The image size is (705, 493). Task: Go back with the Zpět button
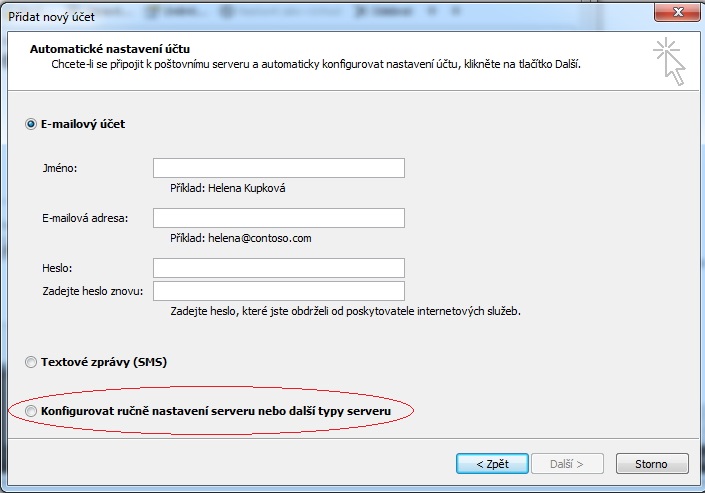pos(492,464)
